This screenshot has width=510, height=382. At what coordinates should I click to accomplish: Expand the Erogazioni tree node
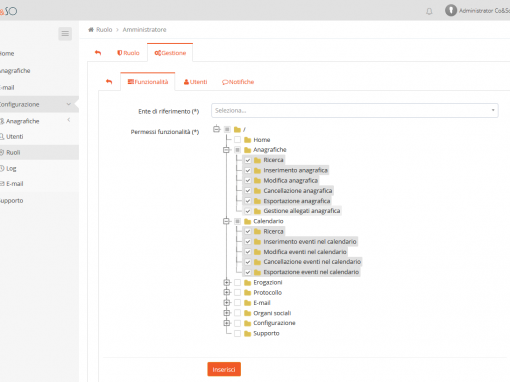(227, 283)
